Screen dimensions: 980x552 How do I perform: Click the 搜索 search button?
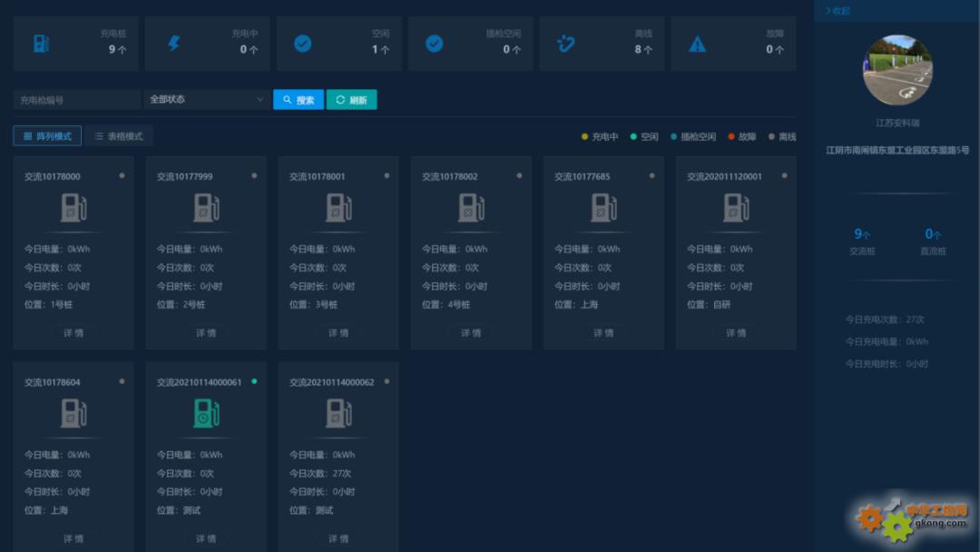pyautogui.click(x=299, y=100)
